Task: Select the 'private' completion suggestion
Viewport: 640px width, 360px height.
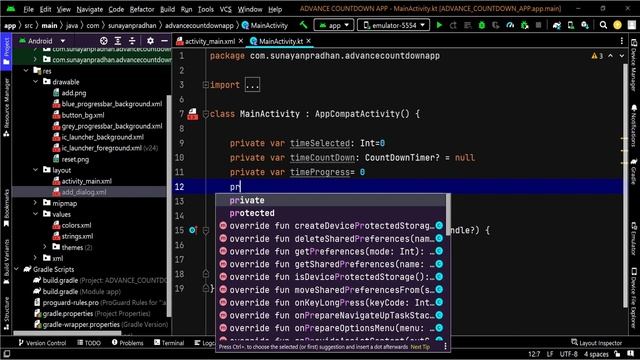Action: [331, 200]
